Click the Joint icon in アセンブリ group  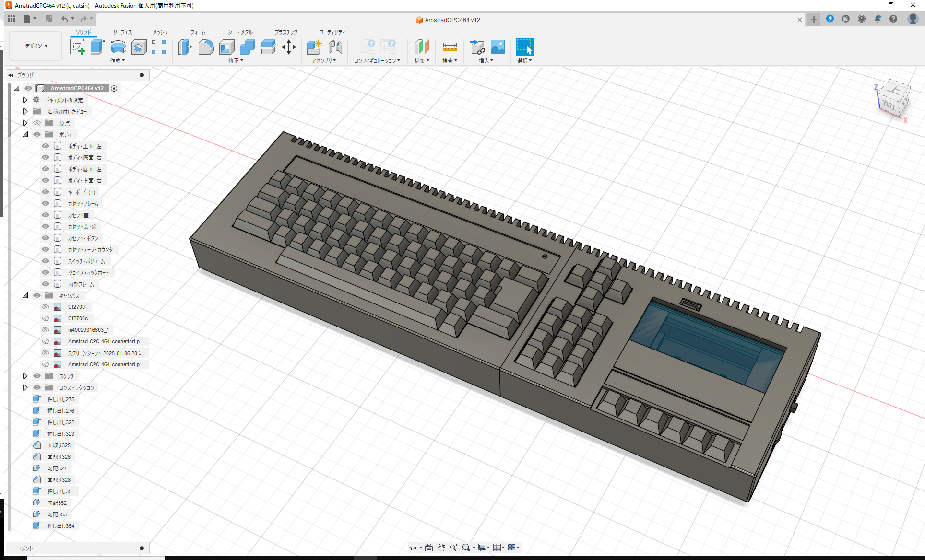coord(335,47)
